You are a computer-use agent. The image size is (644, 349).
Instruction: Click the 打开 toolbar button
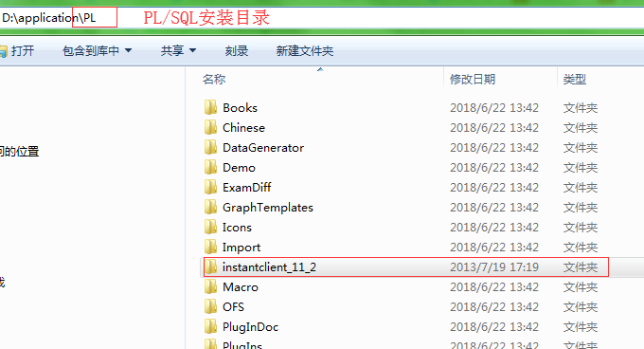pyautogui.click(x=17, y=51)
